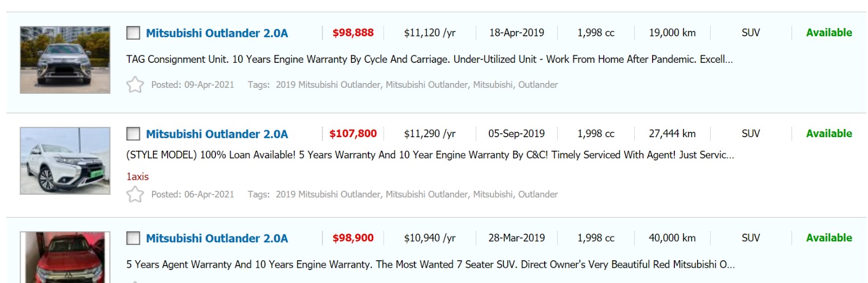The height and width of the screenshot is (283, 868).
Task: Open the Mitsubishi Outlander 2.0A title priced $98,900
Action: pyautogui.click(x=217, y=238)
